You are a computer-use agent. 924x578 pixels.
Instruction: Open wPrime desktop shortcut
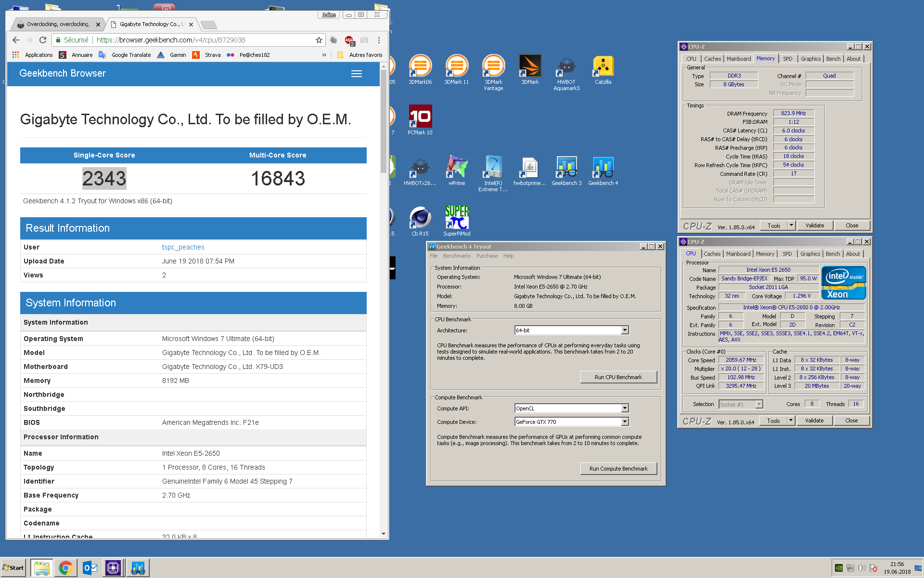(456, 171)
